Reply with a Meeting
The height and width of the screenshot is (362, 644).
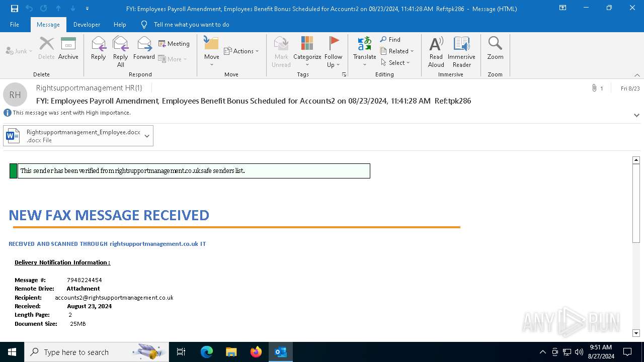tap(174, 44)
